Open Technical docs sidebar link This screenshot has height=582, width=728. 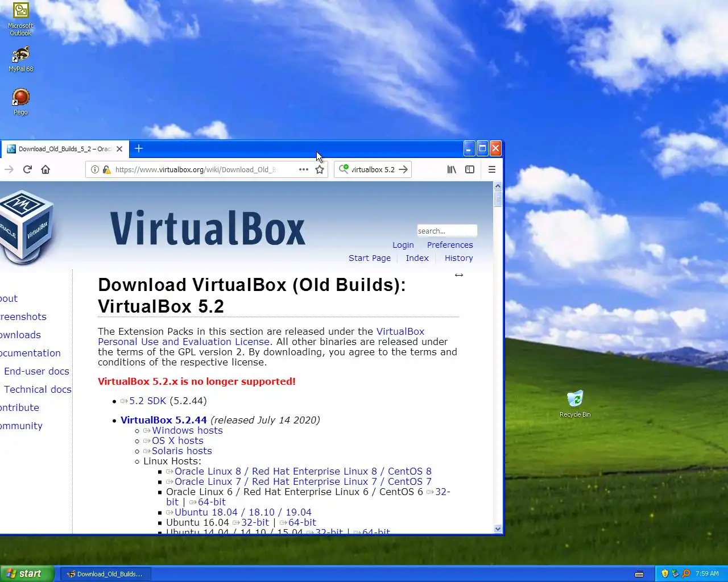38,389
